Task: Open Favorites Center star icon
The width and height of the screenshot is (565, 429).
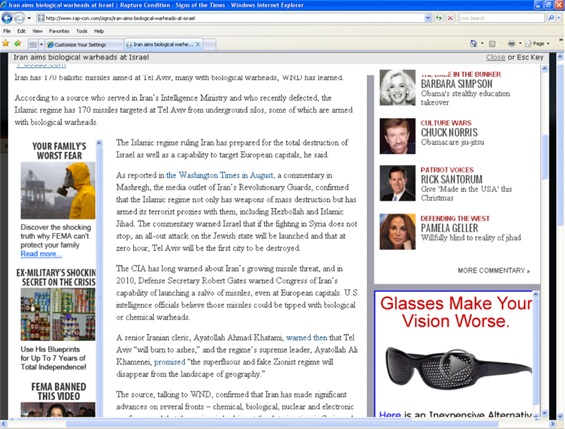Action: (6, 44)
